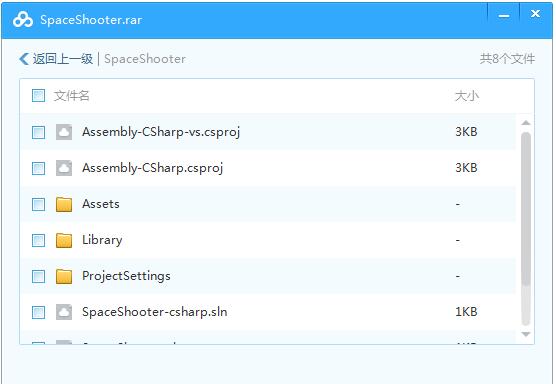This screenshot has height=384, width=556.
Task: Click the vertical scrollbar thumb
Action: 526,229
